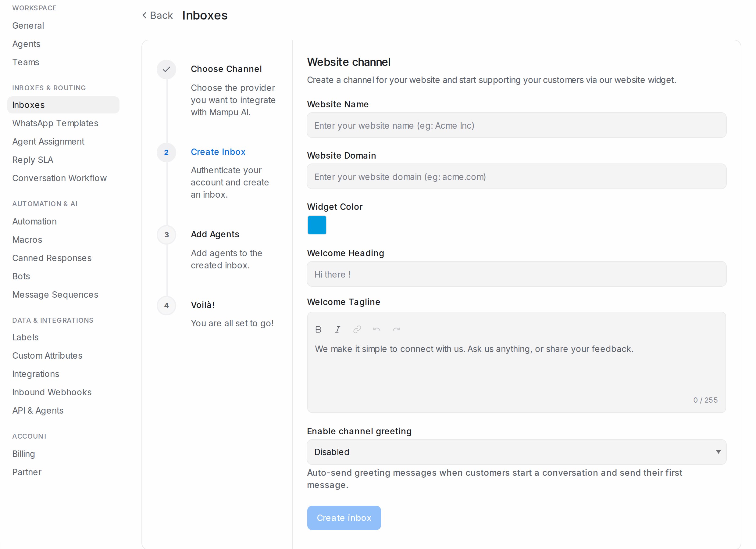Click the Add Agents step title
Viewport: 756px width, 549px height.
pyautogui.click(x=215, y=235)
